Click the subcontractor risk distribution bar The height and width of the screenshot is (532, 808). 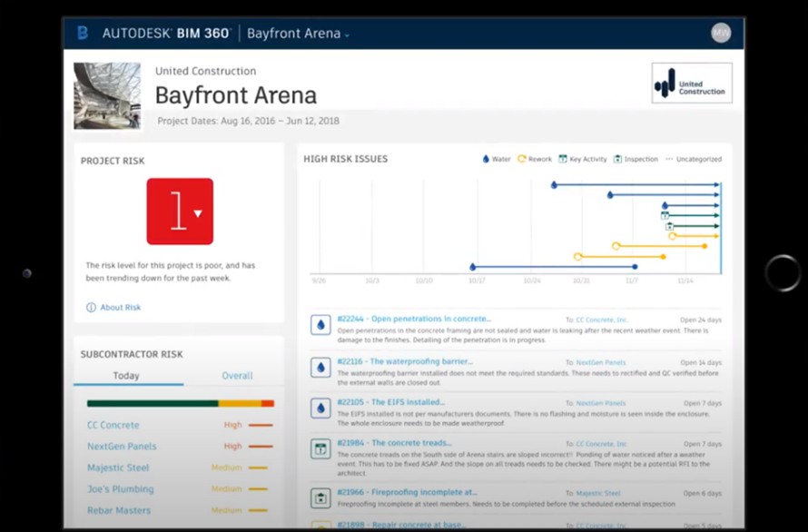click(181, 404)
